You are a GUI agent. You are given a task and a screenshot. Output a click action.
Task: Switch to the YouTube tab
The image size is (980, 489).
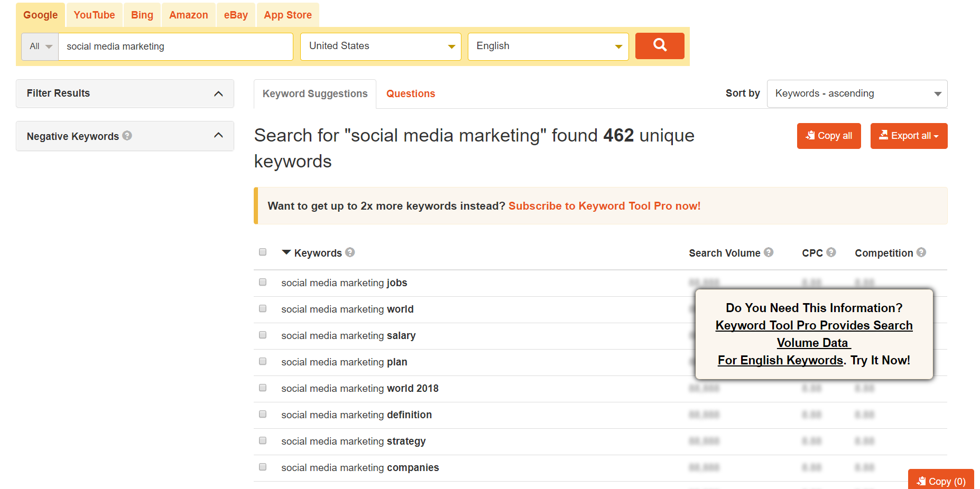pyautogui.click(x=94, y=15)
